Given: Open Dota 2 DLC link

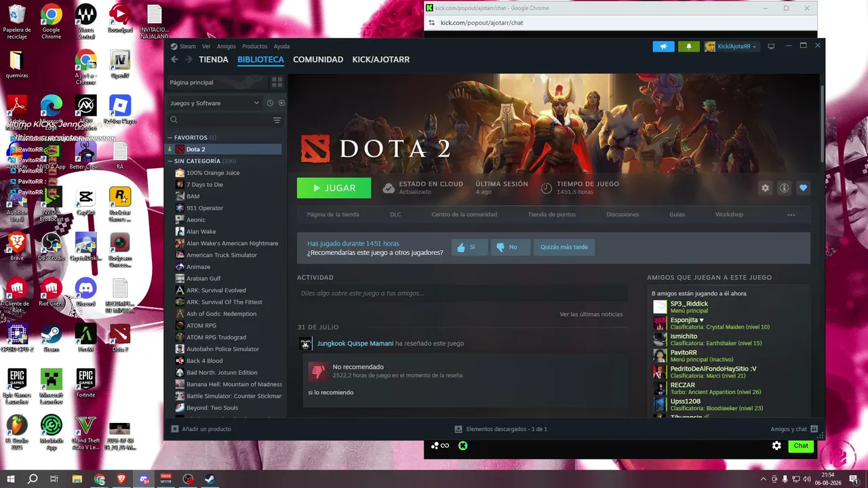Looking at the screenshot, I should [x=395, y=214].
